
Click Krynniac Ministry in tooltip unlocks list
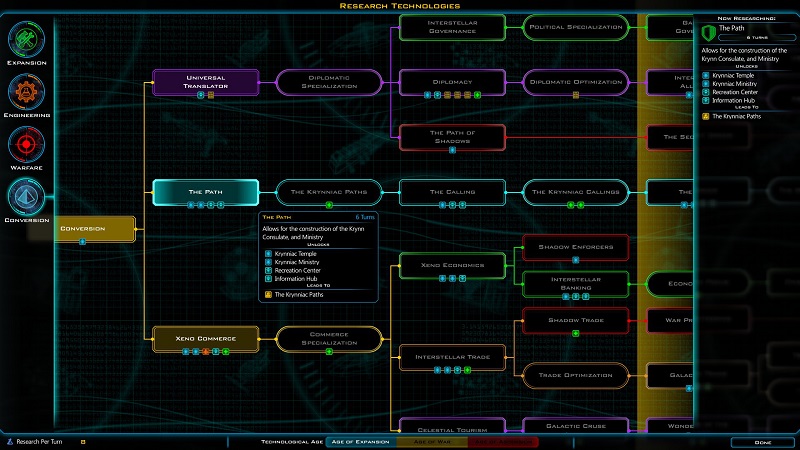(x=297, y=262)
